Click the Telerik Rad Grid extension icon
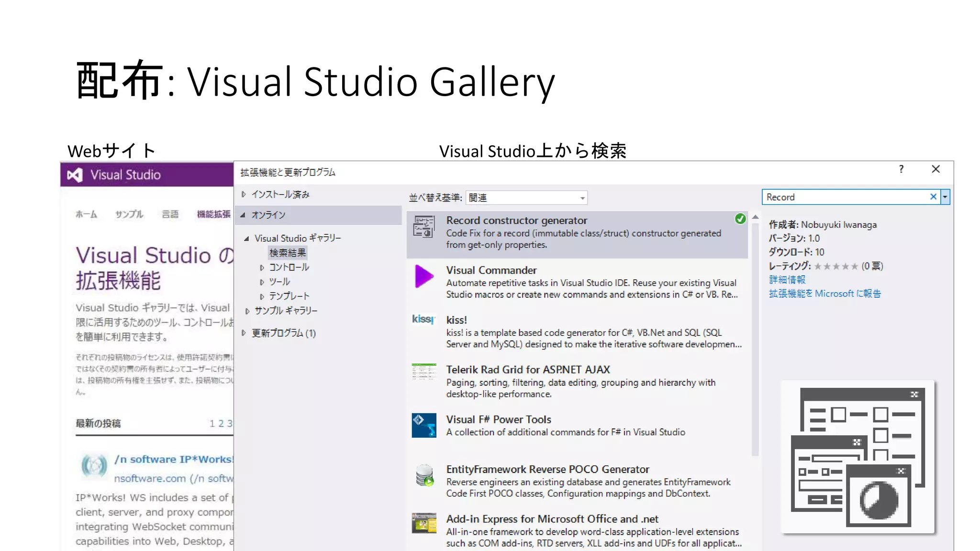 tap(424, 372)
